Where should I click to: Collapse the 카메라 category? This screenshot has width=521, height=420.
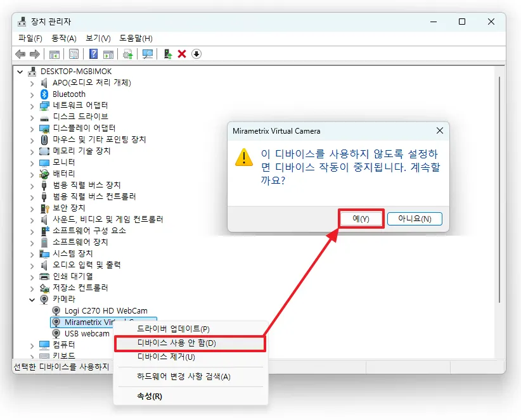[x=32, y=300]
